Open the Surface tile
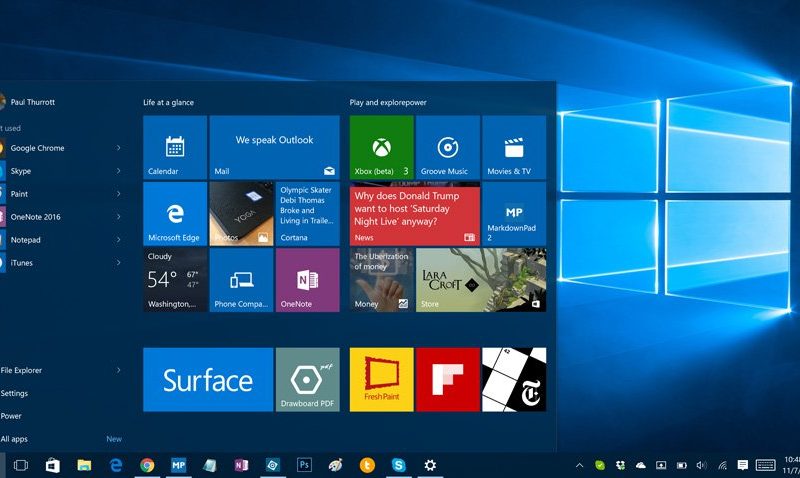Viewport: 800px width, 478px height. (208, 380)
